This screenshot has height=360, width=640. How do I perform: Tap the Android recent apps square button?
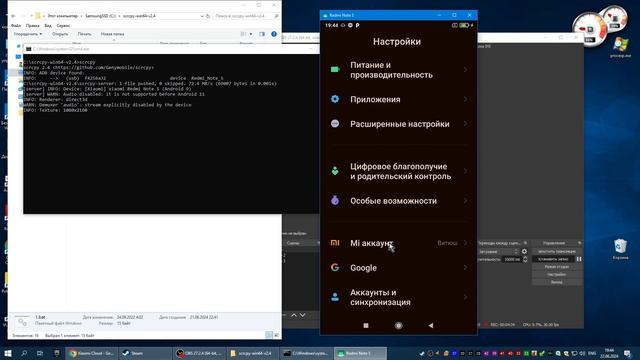point(366,325)
